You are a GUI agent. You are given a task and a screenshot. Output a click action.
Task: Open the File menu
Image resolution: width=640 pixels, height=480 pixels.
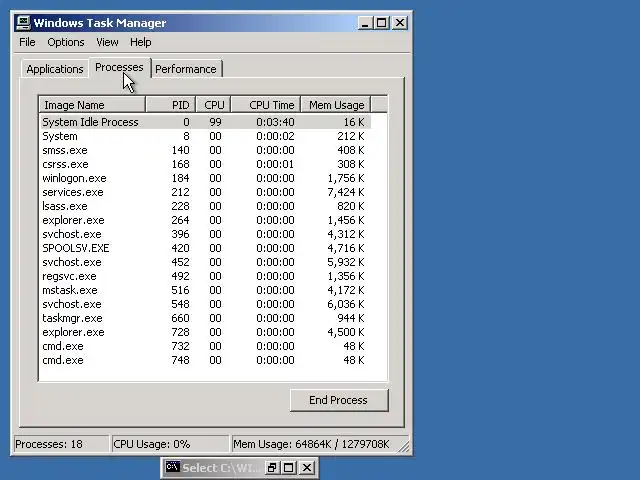point(27,42)
